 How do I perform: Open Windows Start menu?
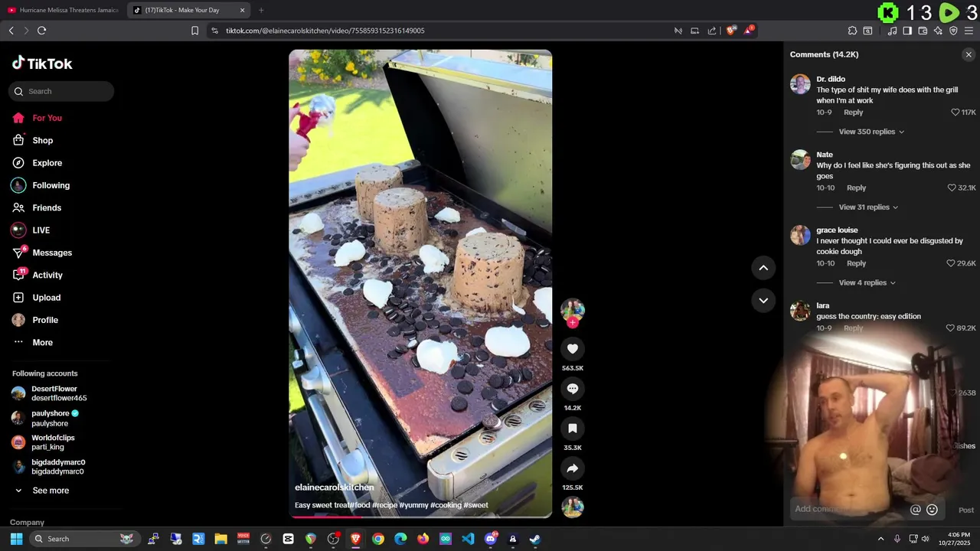click(16, 539)
